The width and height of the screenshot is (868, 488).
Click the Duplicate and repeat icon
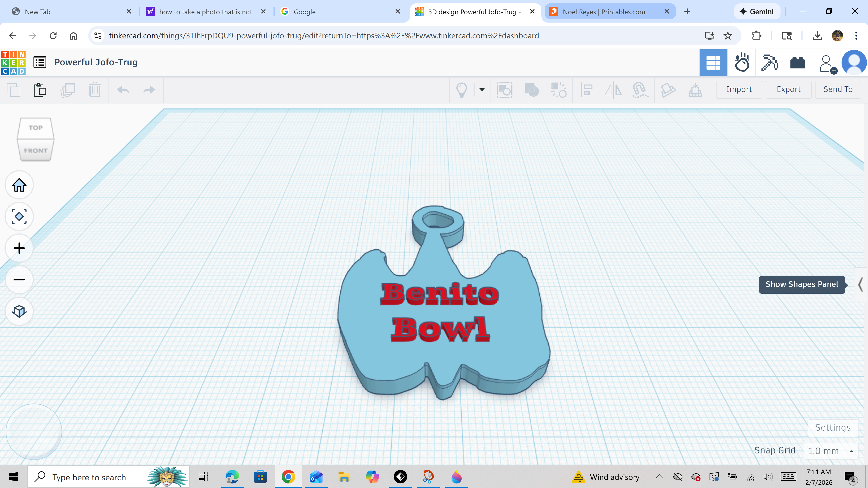[x=68, y=90]
